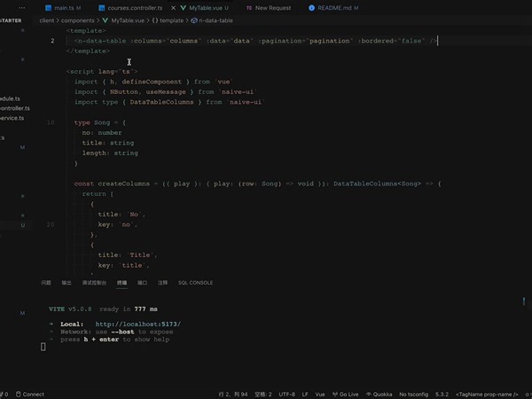Open the http://localhost:5173/ link in terminal
This screenshot has width=532, height=399.
(138, 324)
